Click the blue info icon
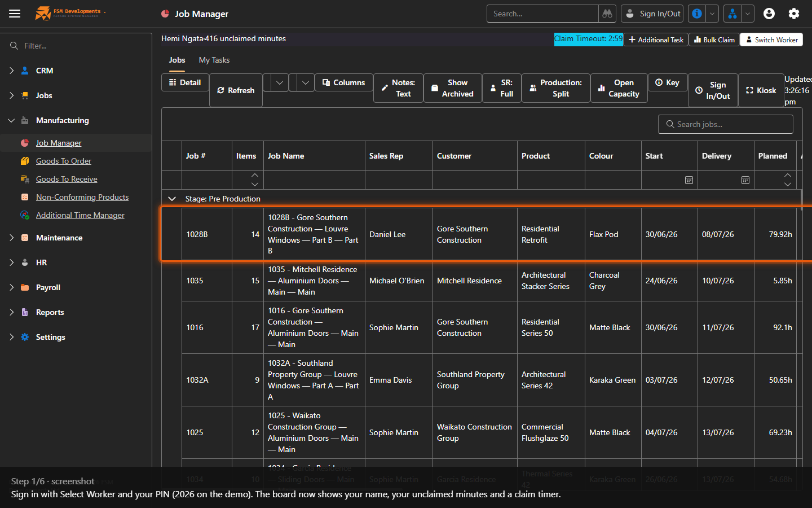Image resolution: width=812 pixels, height=508 pixels. click(697, 14)
